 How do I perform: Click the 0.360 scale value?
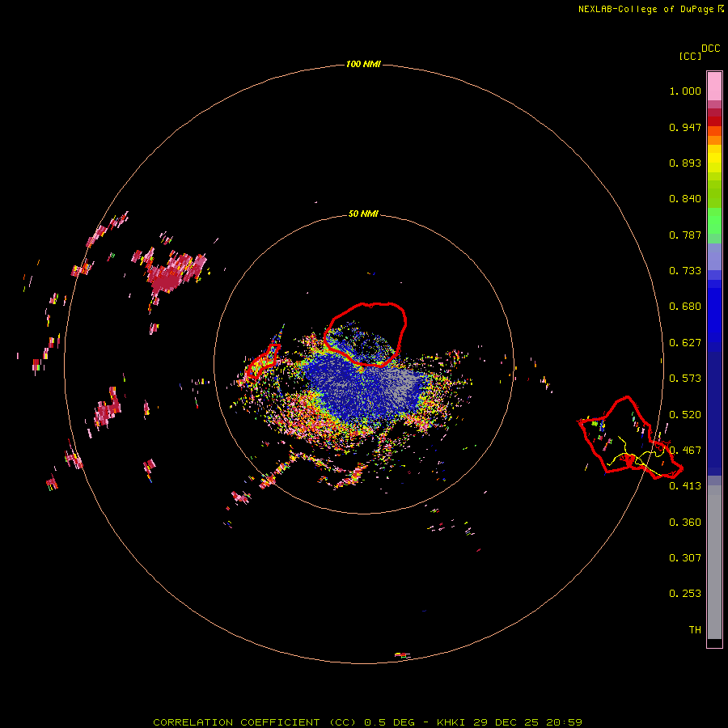pos(685,523)
